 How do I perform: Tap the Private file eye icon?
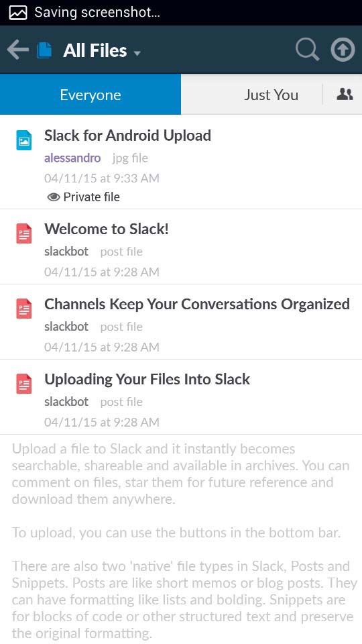[x=54, y=197]
